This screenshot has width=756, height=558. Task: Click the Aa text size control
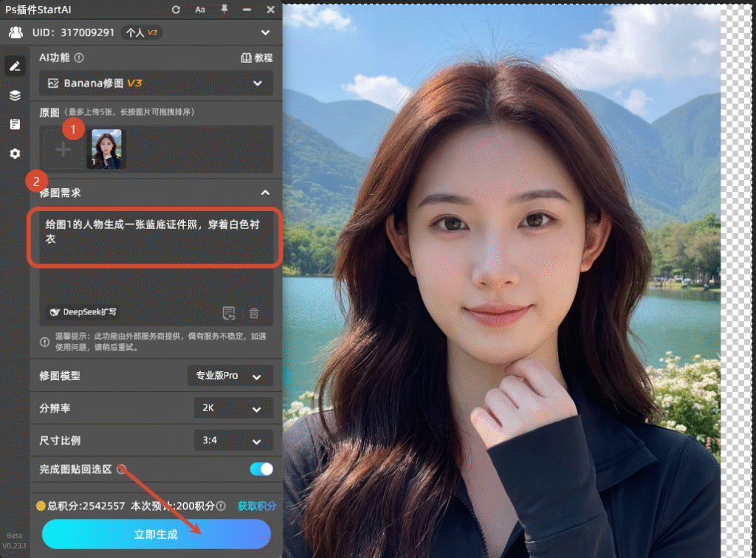pyautogui.click(x=199, y=10)
